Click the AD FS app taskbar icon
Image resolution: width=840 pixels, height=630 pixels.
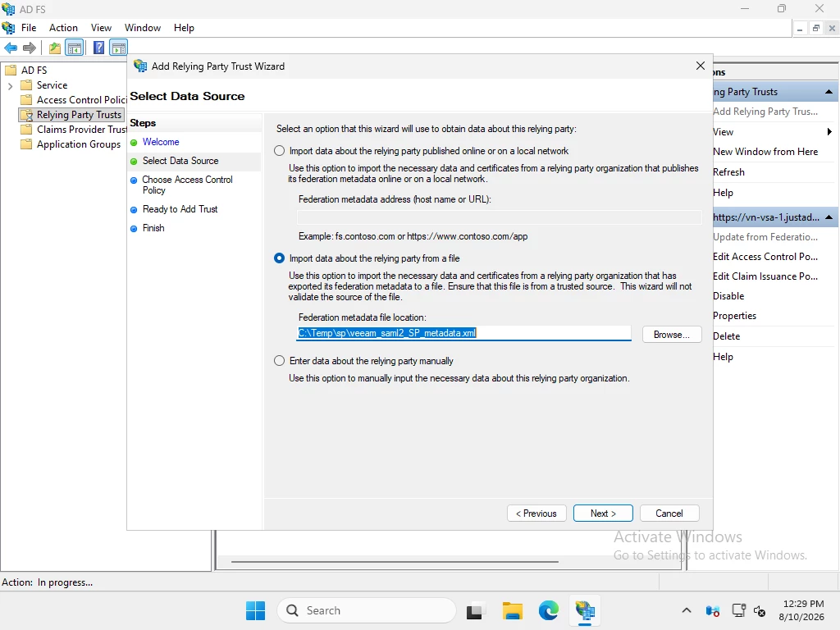pos(585,610)
